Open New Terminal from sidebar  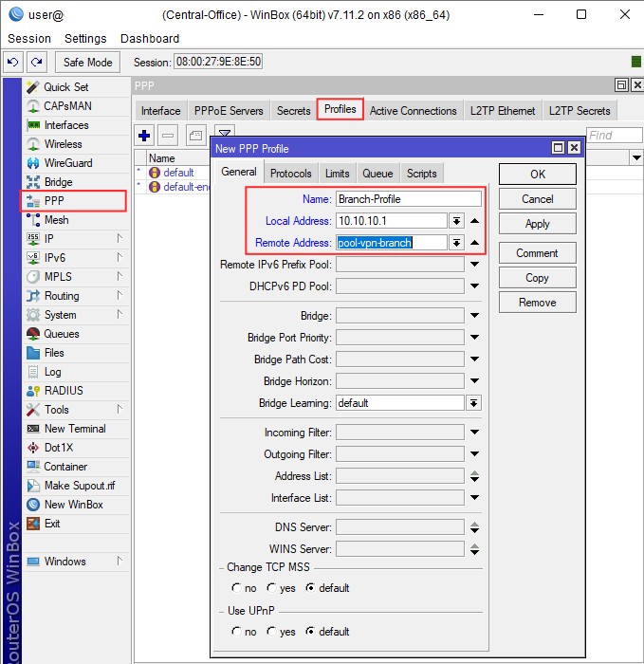click(x=74, y=429)
